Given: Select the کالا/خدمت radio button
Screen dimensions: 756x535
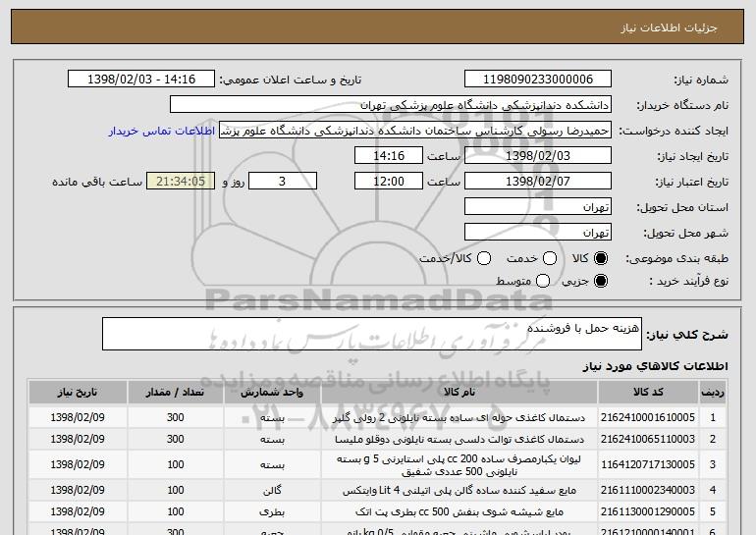Looking at the screenshot, I should point(484,259).
